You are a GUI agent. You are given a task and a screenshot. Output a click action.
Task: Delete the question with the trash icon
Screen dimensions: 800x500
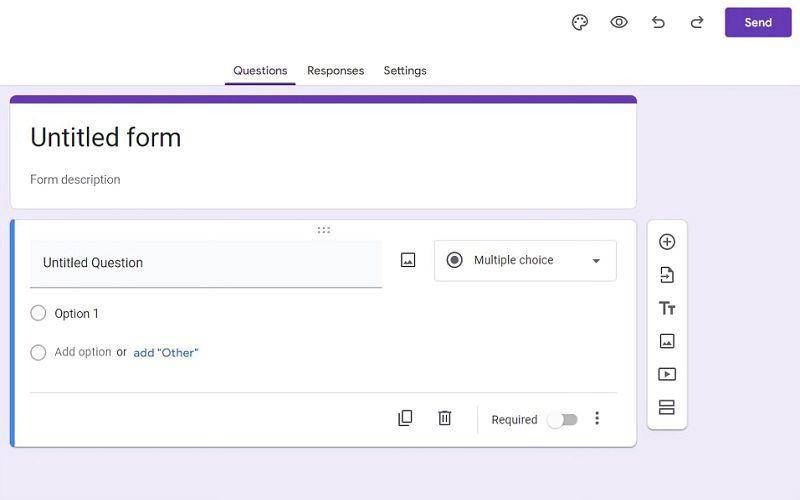point(445,418)
